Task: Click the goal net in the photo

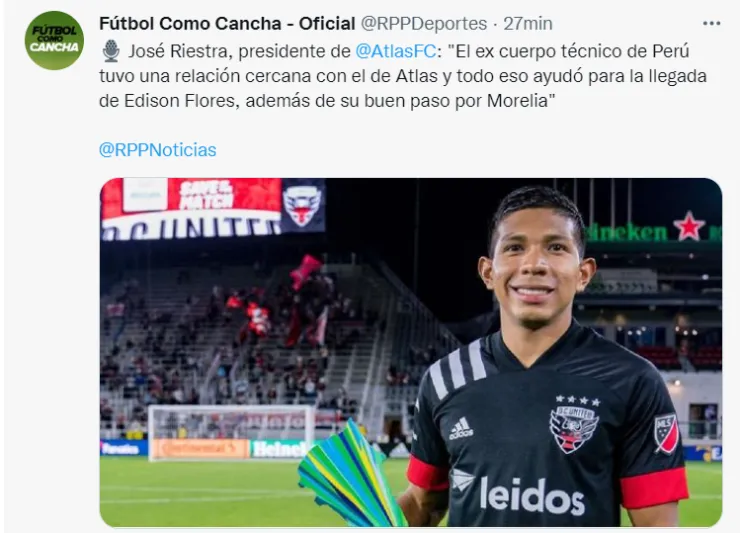Action: pos(232,432)
